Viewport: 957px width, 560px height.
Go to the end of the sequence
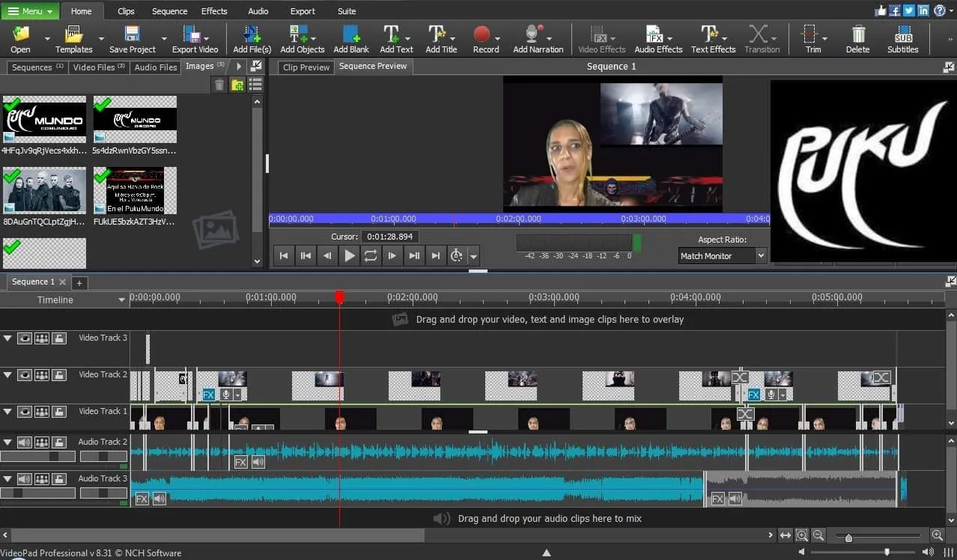[436, 255]
